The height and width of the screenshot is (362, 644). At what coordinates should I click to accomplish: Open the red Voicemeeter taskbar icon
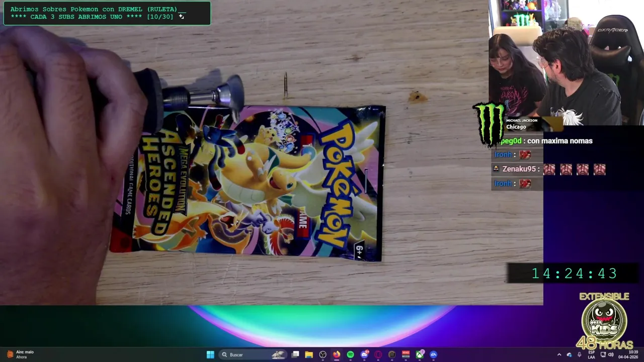(406, 354)
